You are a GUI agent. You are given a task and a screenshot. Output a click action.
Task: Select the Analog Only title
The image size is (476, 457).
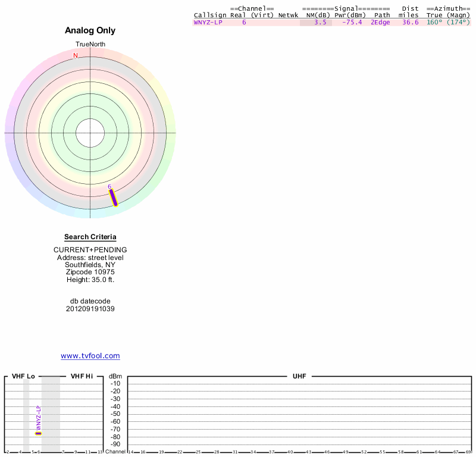point(90,30)
